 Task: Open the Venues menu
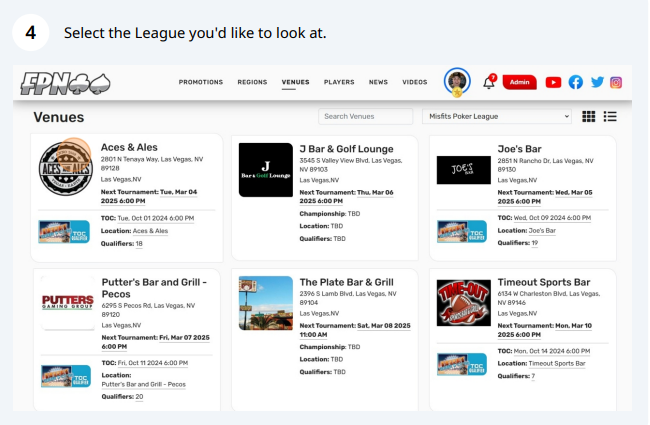[x=296, y=82]
